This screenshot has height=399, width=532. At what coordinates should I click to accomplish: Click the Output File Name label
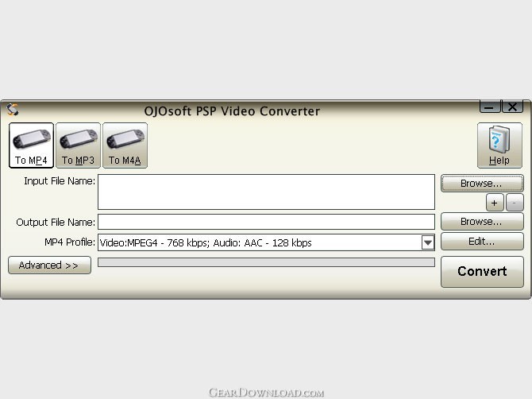click(x=56, y=222)
